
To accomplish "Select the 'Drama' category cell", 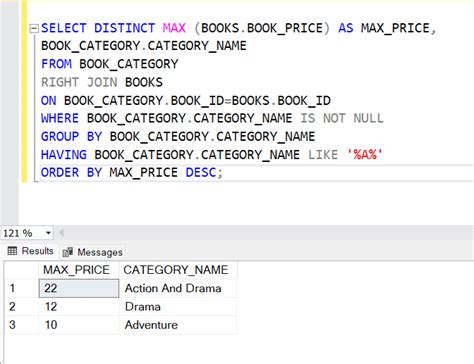I will click(178, 307).
